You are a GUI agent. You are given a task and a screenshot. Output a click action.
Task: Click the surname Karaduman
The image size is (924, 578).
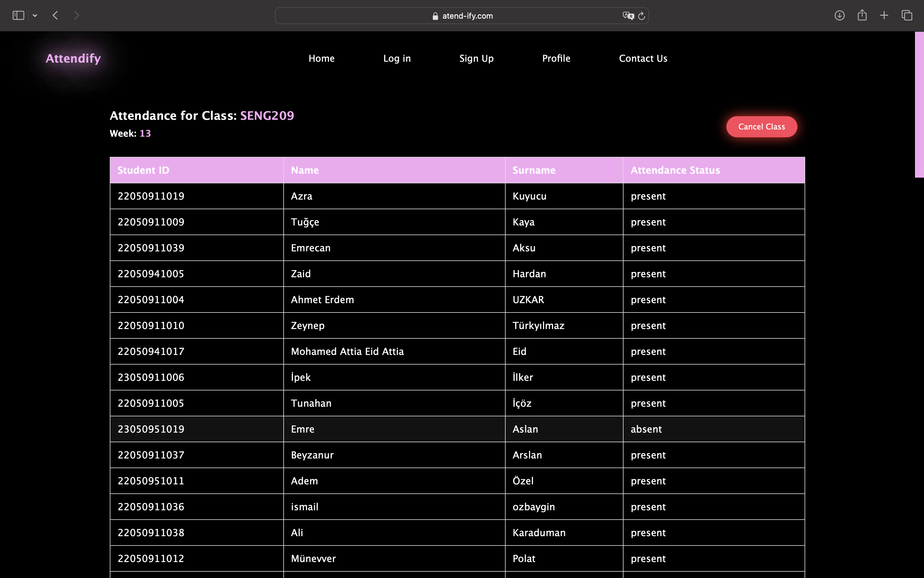point(539,533)
